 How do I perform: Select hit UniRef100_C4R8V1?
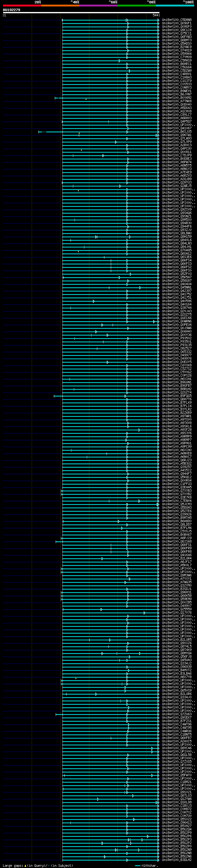point(176,74)
